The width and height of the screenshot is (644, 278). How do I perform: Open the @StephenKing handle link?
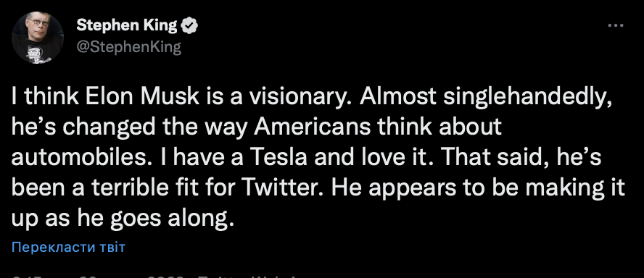pyautogui.click(x=128, y=47)
